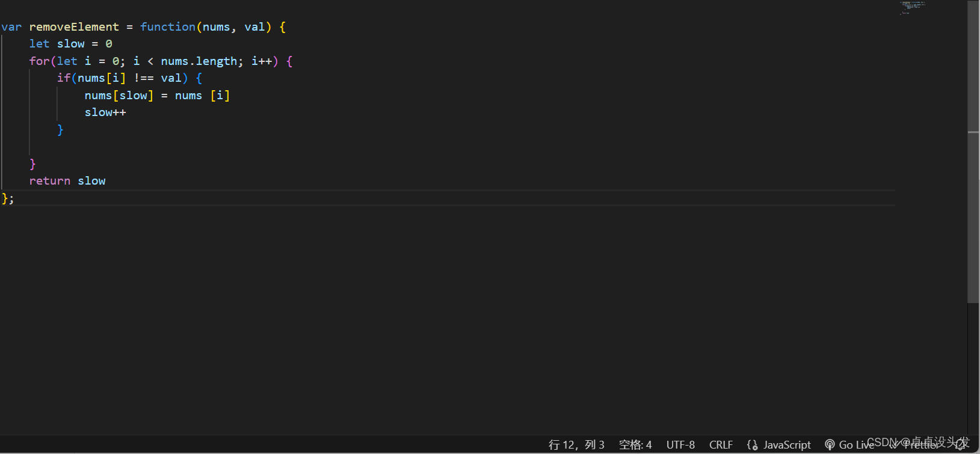This screenshot has height=454, width=980.
Task: Click 'let slow = 0' declaration line
Action: pyautogui.click(x=70, y=44)
